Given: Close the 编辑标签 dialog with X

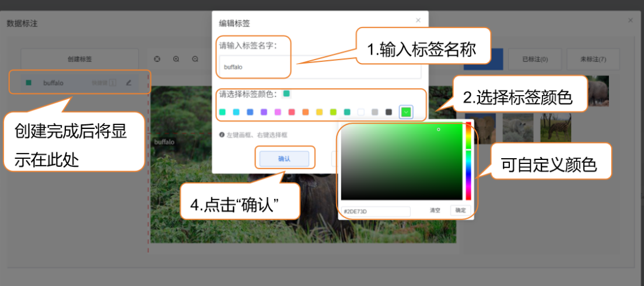Looking at the screenshot, I should (x=418, y=20).
